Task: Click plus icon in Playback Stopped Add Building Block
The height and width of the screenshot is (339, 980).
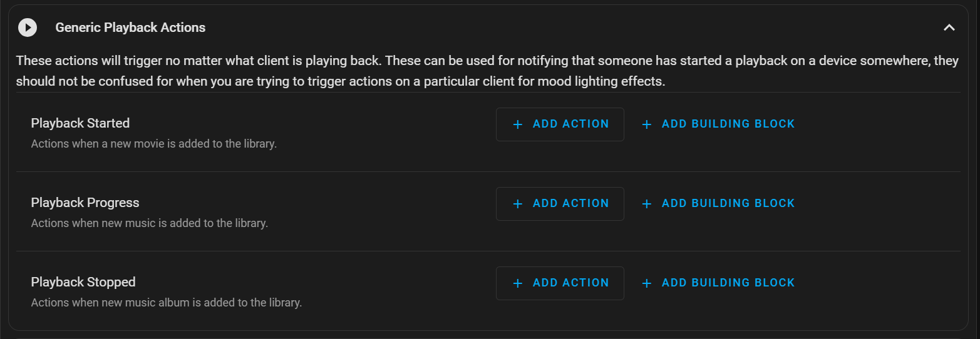Action: 647,283
